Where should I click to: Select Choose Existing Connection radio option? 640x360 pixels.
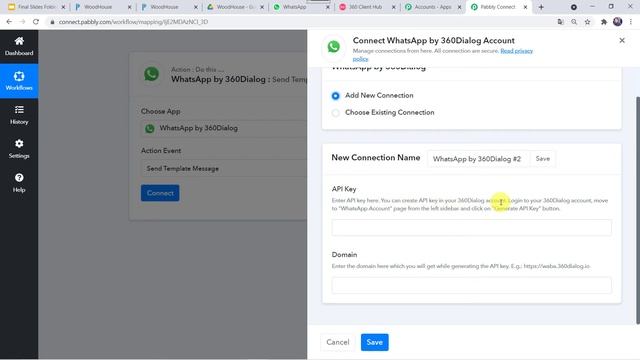pos(336,113)
